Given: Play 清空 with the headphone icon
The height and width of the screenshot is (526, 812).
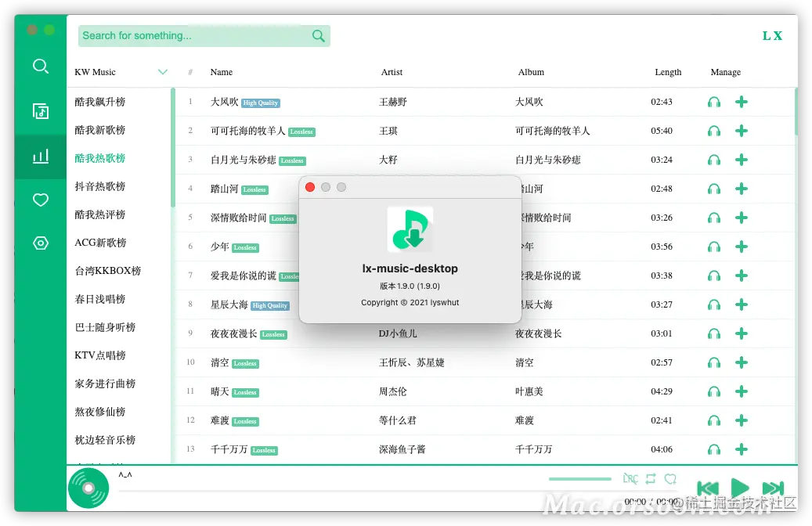Looking at the screenshot, I should (x=714, y=363).
